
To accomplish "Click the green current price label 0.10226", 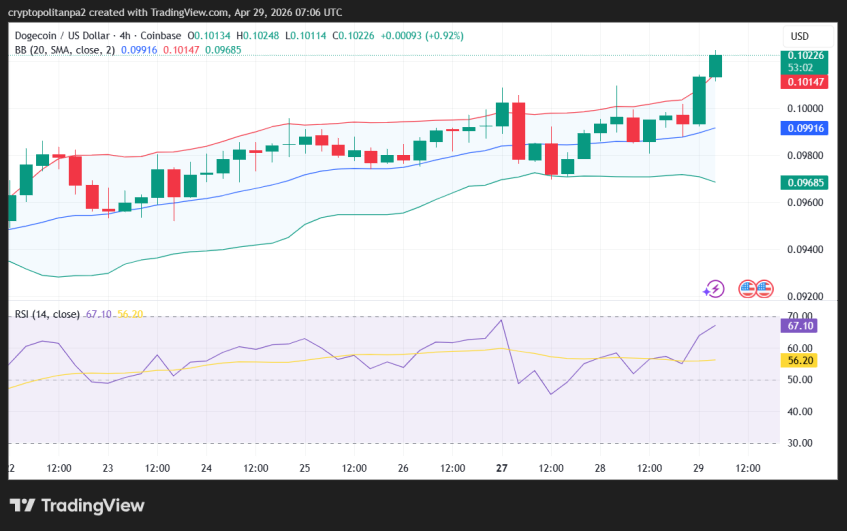I will pos(806,56).
